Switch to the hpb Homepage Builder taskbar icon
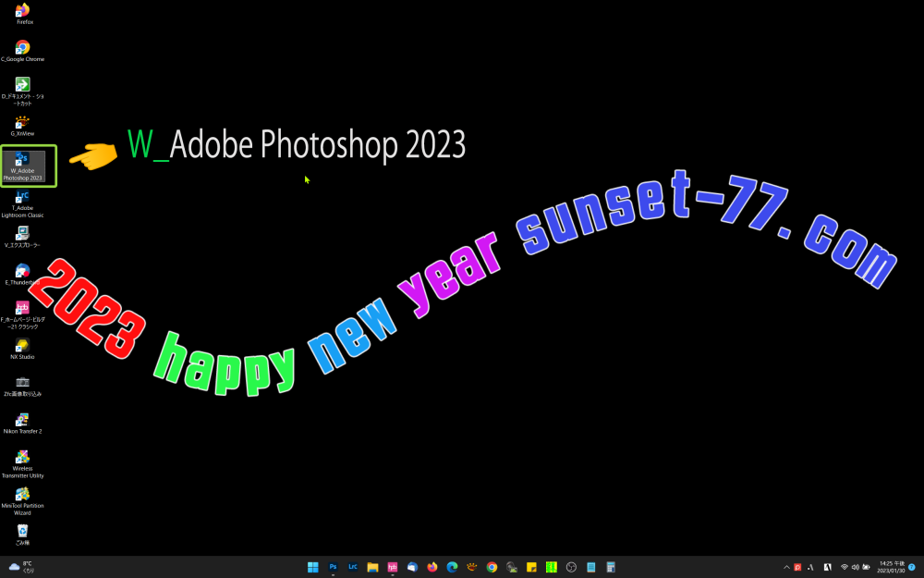The height and width of the screenshot is (578, 924). click(x=393, y=568)
